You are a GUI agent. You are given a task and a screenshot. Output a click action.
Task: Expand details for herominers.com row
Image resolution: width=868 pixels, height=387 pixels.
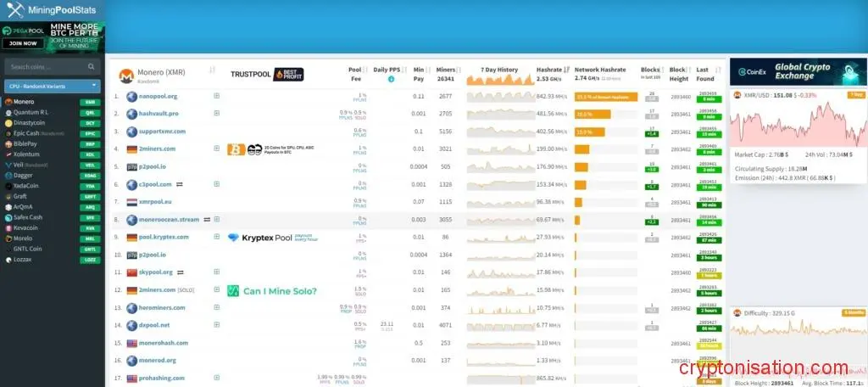point(216,308)
